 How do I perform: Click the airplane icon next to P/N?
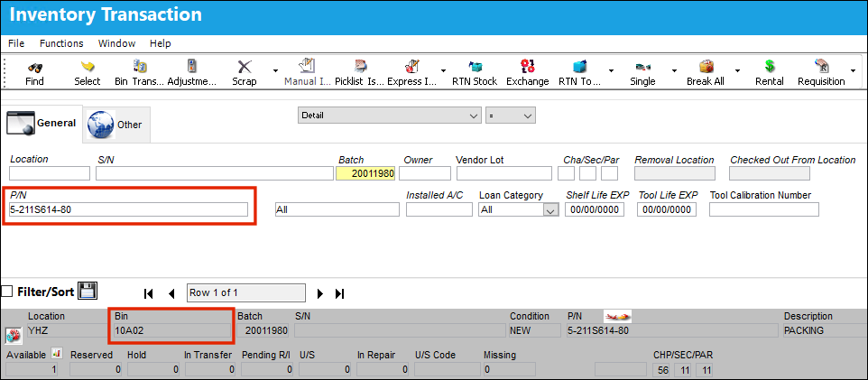click(x=618, y=316)
